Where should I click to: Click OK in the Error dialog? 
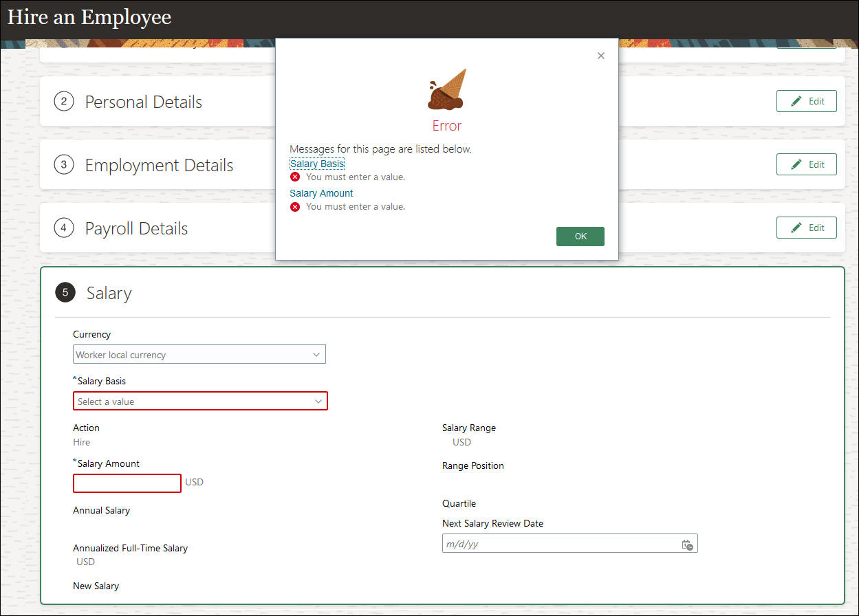[x=580, y=236]
